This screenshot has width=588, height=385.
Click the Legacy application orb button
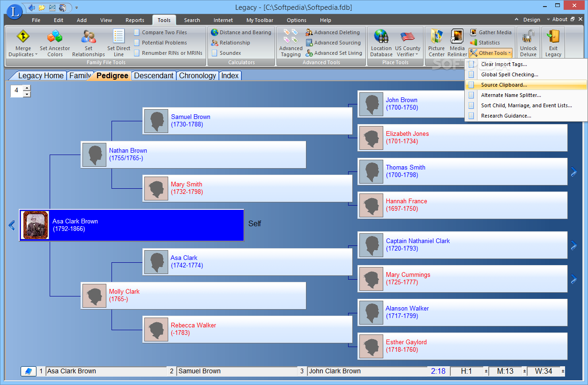(15, 11)
